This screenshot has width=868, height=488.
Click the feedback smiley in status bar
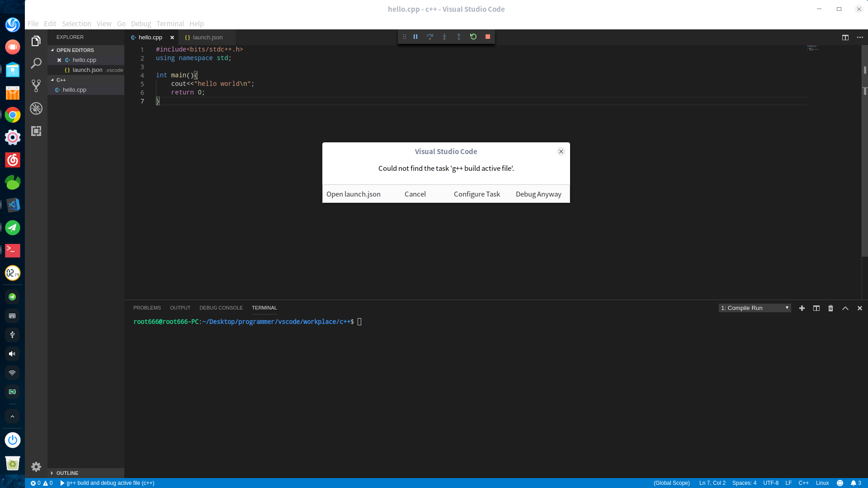pyautogui.click(x=840, y=483)
